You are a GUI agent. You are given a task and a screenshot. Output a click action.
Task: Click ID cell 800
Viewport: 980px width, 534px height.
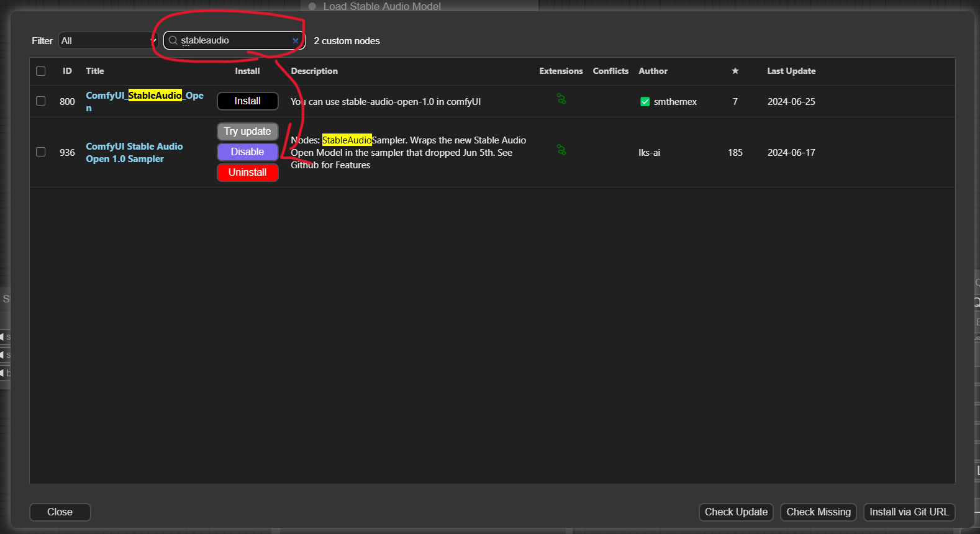(67, 102)
